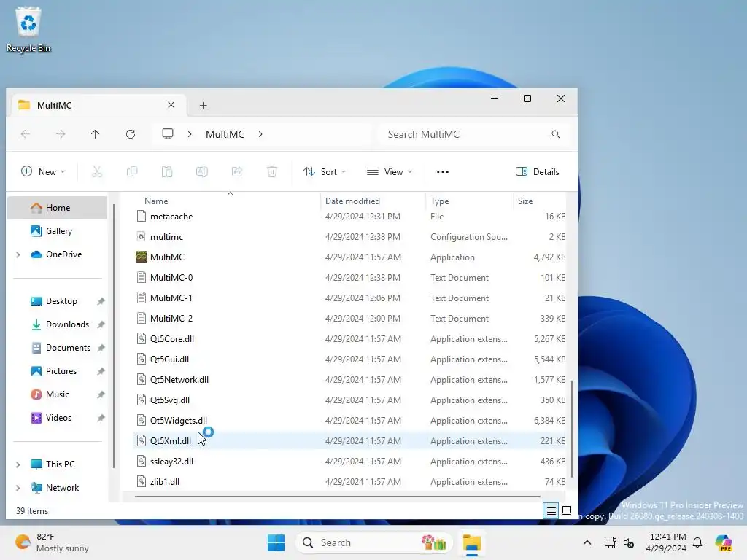Open Videos quick access folder
The width and height of the screenshot is (747, 560).
[57, 418]
